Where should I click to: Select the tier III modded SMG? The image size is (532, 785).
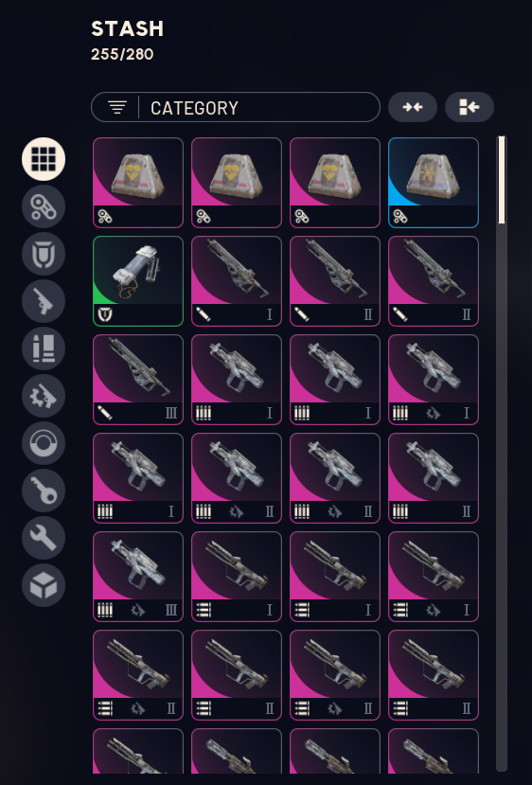click(x=138, y=577)
